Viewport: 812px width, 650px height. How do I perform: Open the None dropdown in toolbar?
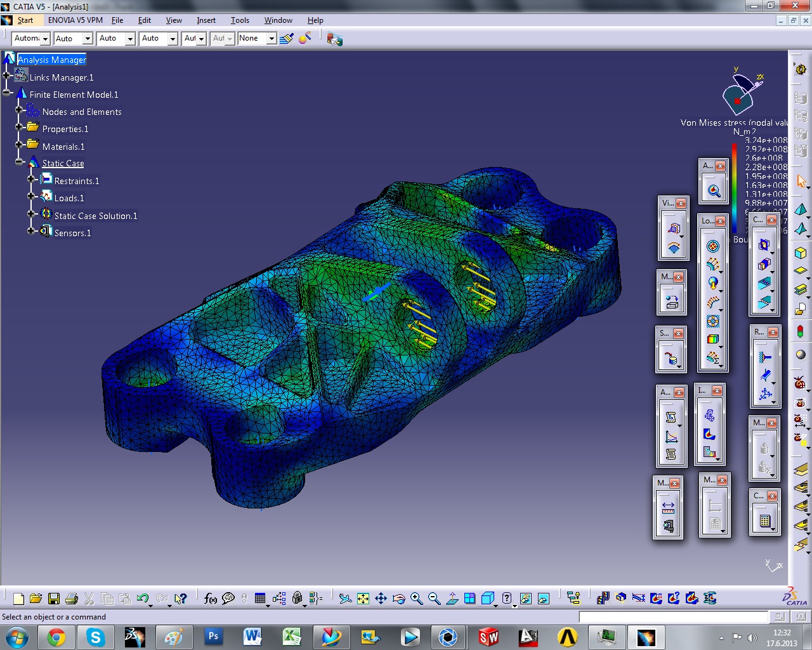[x=257, y=39]
